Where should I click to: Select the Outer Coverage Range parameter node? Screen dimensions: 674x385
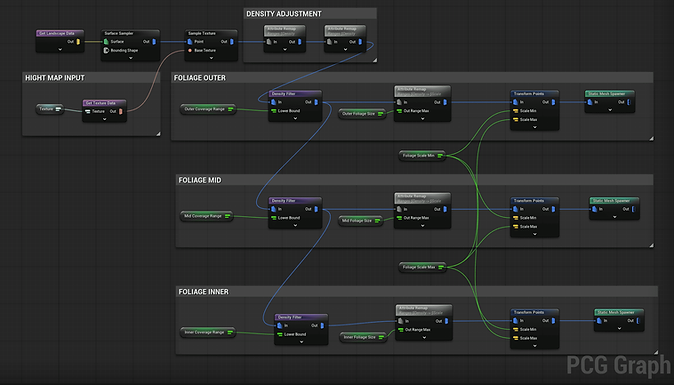[208, 109]
